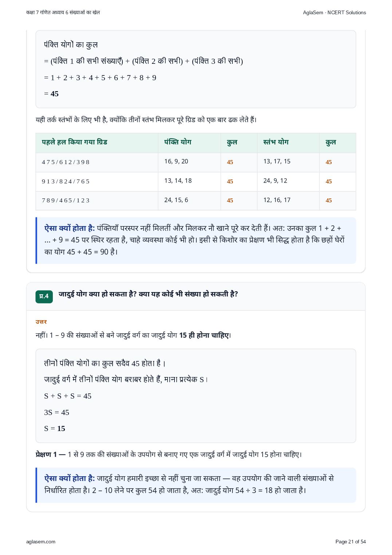Click the उत्तर answer label

[41, 322]
